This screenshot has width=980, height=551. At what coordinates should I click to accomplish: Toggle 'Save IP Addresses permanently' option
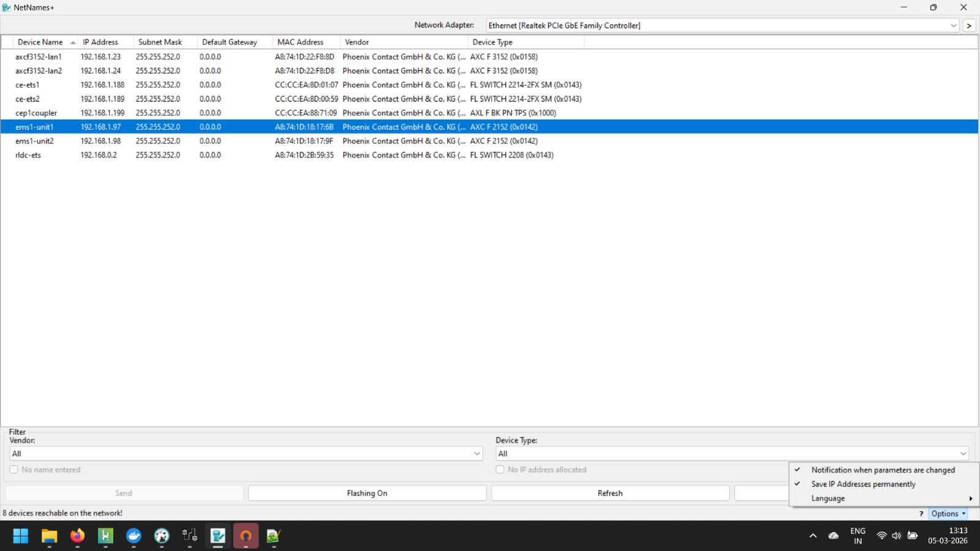[x=863, y=484]
